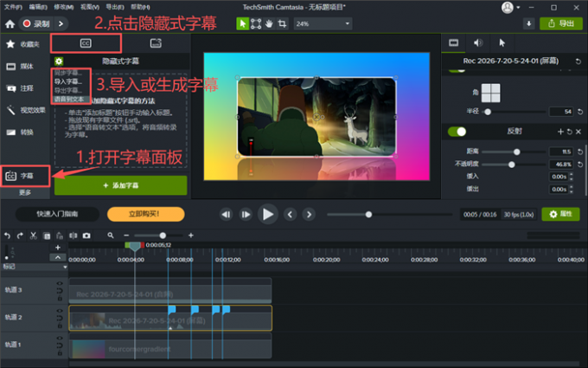Open the 导出 menu in the menu bar
The width and height of the screenshot is (588, 368).
(115, 7)
